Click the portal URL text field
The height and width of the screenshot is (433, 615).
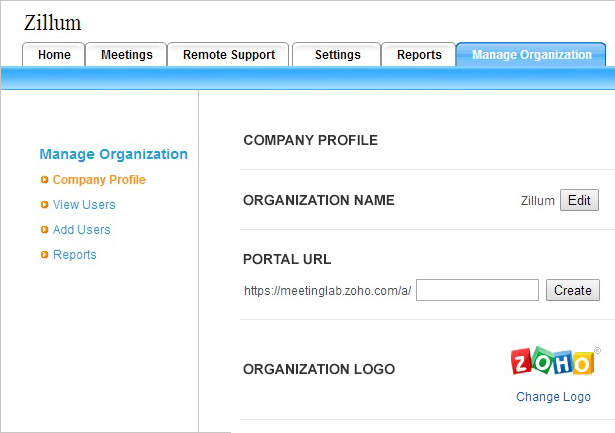pos(478,291)
